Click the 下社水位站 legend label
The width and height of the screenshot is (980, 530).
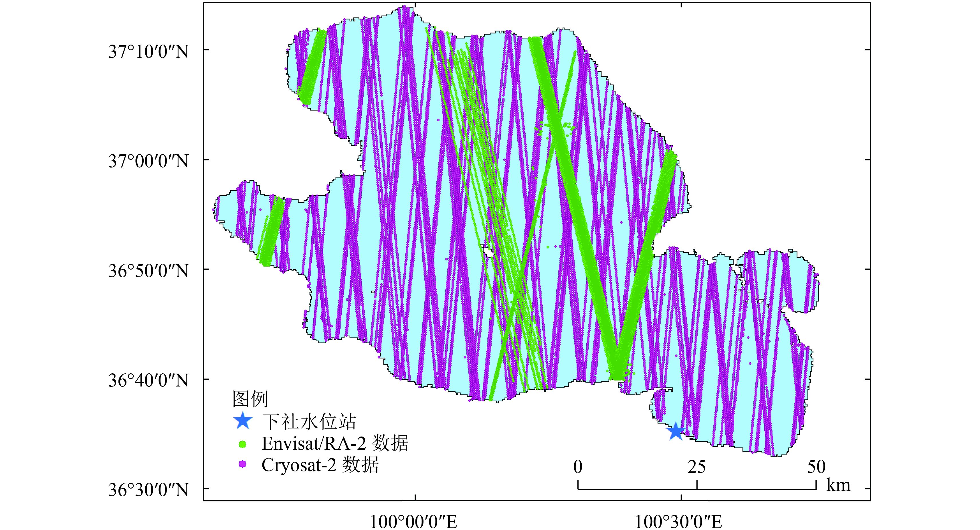pyautogui.click(x=309, y=421)
